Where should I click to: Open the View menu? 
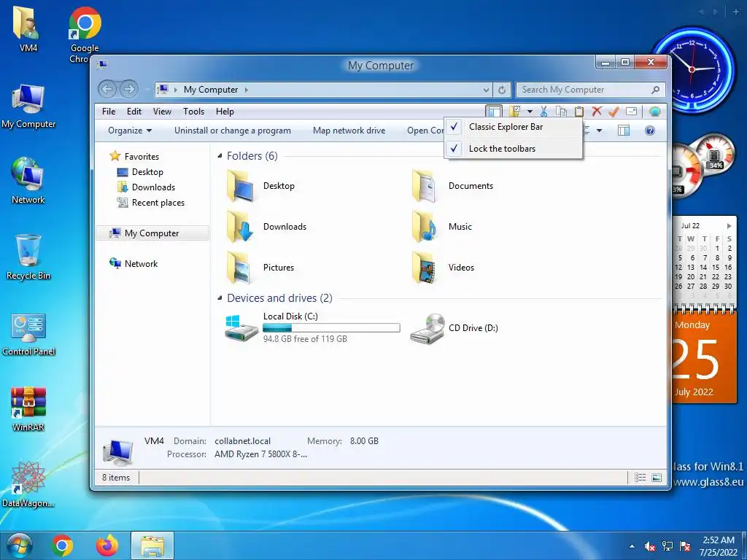click(162, 112)
